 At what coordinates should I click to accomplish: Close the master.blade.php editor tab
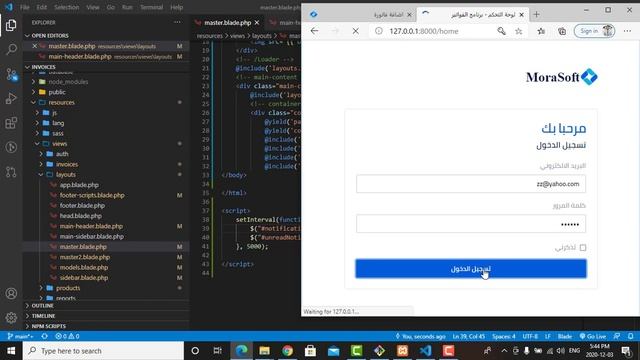point(257,23)
